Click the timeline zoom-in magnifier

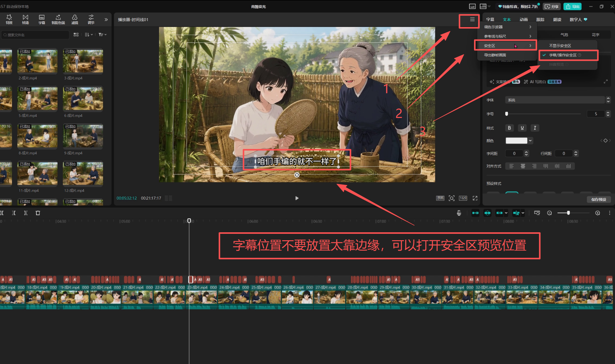(x=598, y=213)
